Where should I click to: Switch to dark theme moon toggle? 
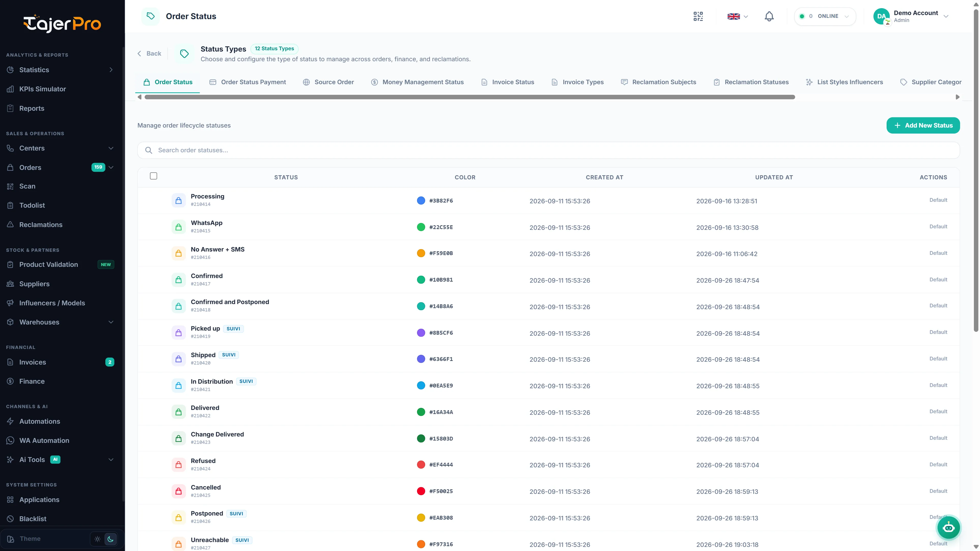pyautogui.click(x=110, y=539)
